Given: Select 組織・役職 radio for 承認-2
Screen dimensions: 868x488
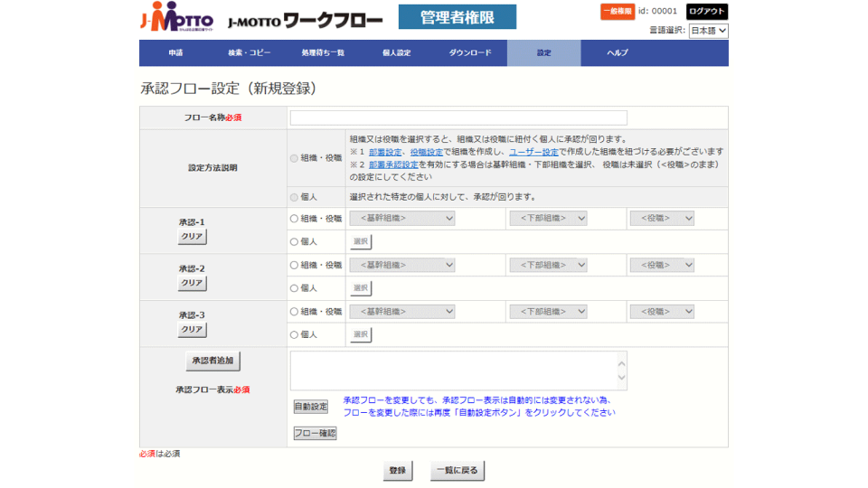Looking at the screenshot, I should 294,266.
